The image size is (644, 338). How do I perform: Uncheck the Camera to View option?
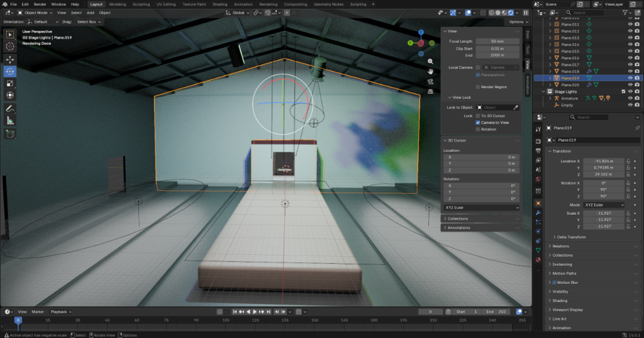(478, 122)
